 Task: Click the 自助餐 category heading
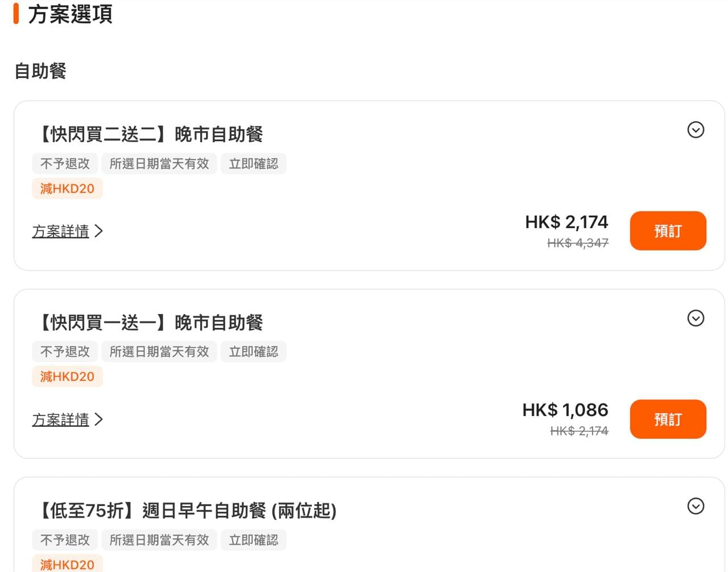pyautogui.click(x=40, y=71)
